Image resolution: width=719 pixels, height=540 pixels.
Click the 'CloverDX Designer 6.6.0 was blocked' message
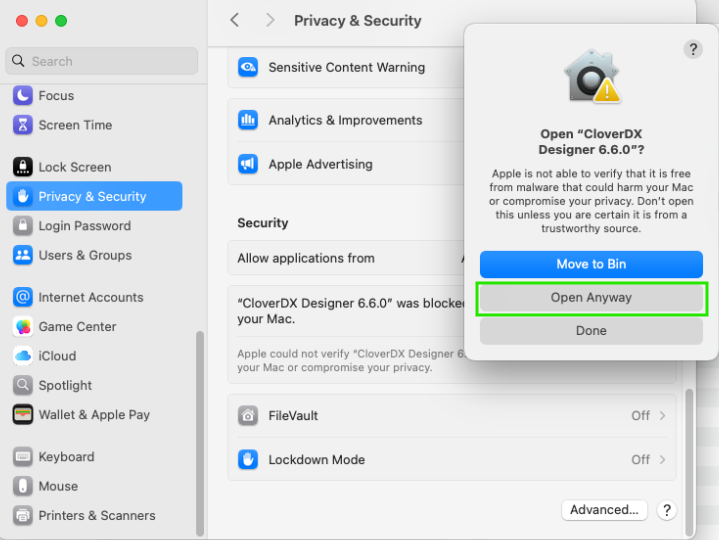click(351, 311)
